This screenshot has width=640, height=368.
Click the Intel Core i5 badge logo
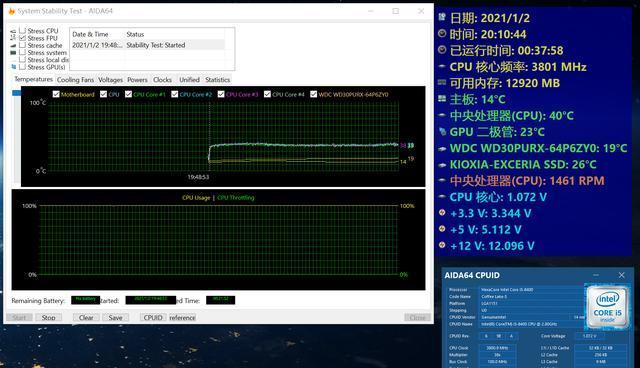pyautogui.click(x=607, y=306)
